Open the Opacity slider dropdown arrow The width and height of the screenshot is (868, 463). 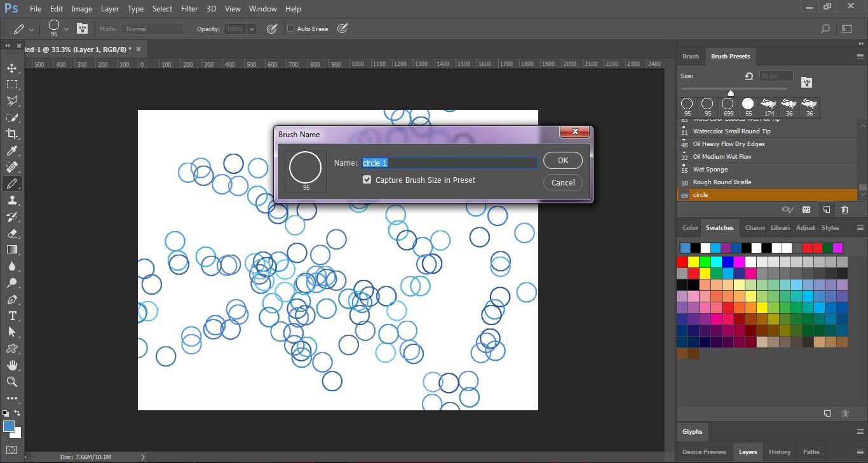click(x=252, y=29)
